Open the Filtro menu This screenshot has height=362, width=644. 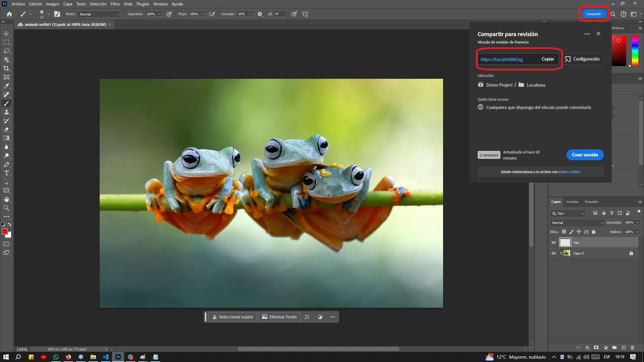115,4
